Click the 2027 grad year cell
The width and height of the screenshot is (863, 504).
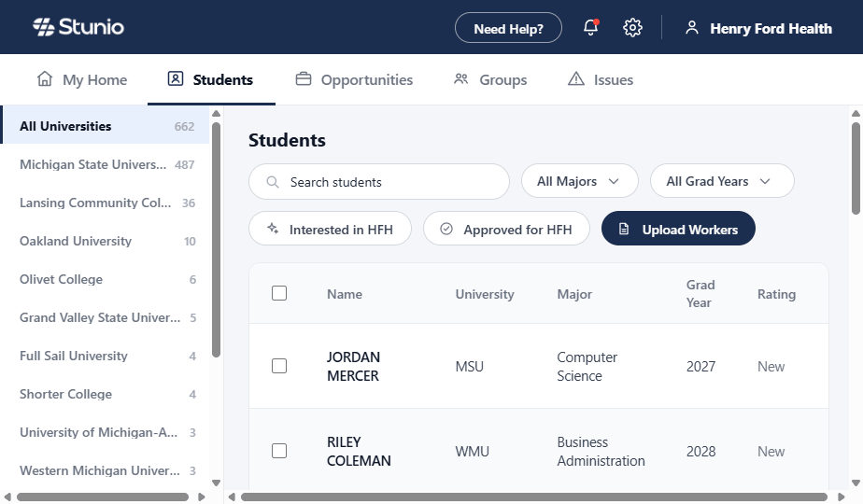coord(700,367)
